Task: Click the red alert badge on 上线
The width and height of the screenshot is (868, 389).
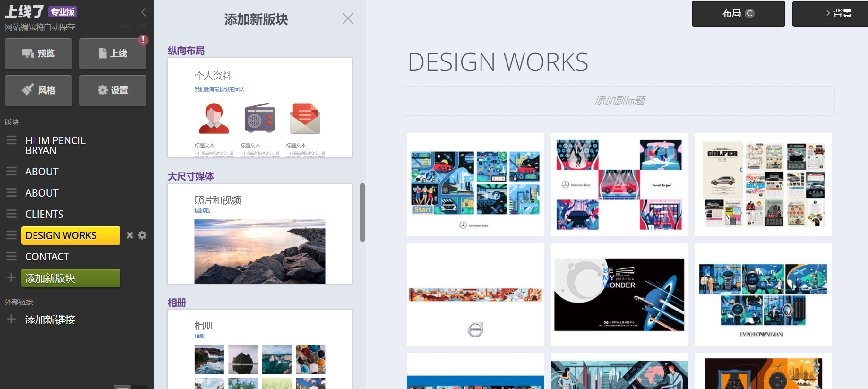Action: point(143,40)
